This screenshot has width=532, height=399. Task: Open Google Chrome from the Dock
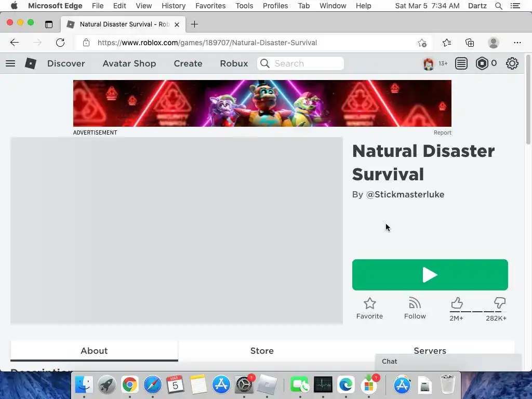129,384
